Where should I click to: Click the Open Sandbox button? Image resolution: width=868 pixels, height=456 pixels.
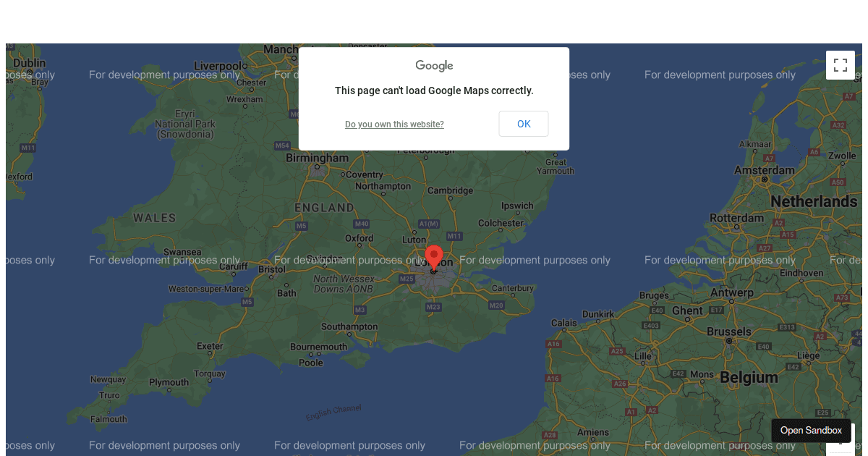811,431
